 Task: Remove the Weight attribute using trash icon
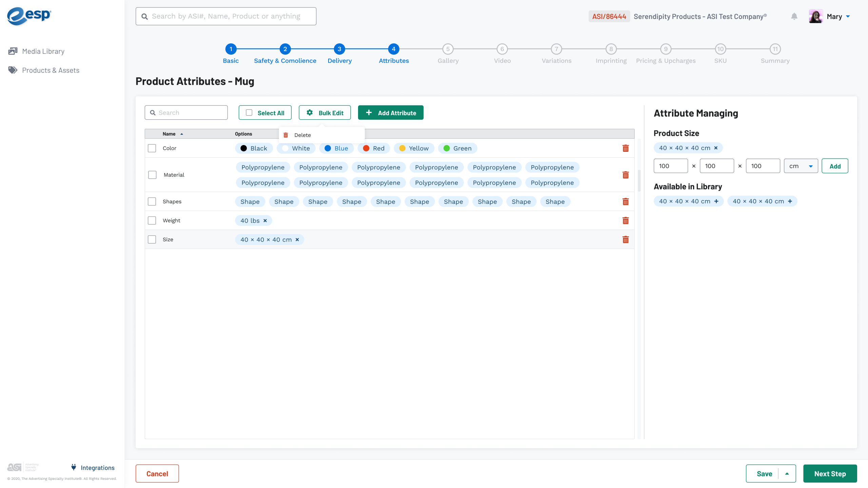point(626,221)
